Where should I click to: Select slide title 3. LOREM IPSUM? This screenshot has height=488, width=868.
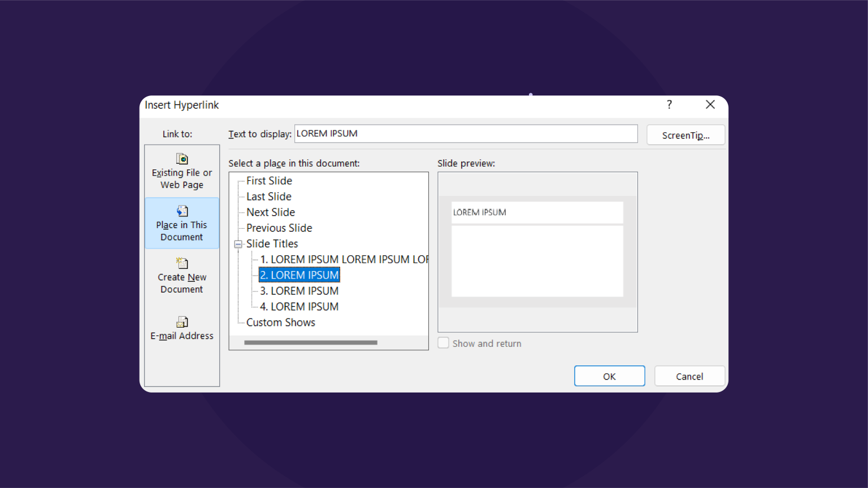tap(299, 290)
